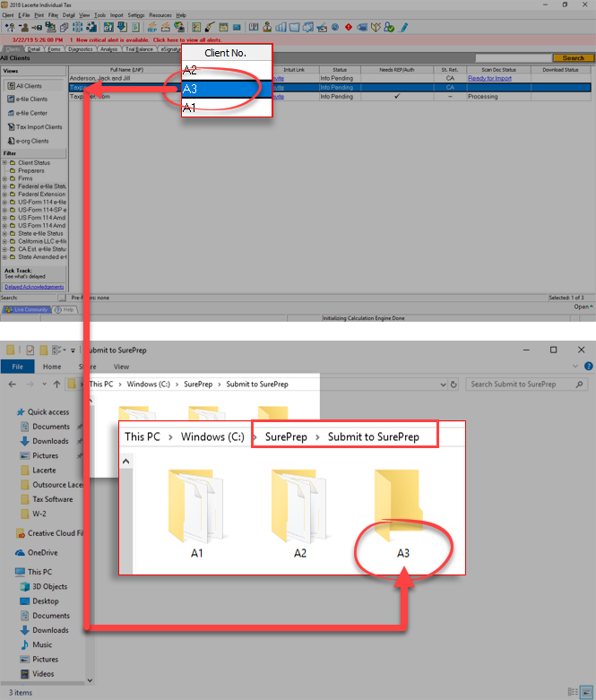Open the Explorer File tab
This screenshot has height=700, width=596.
tap(17, 367)
